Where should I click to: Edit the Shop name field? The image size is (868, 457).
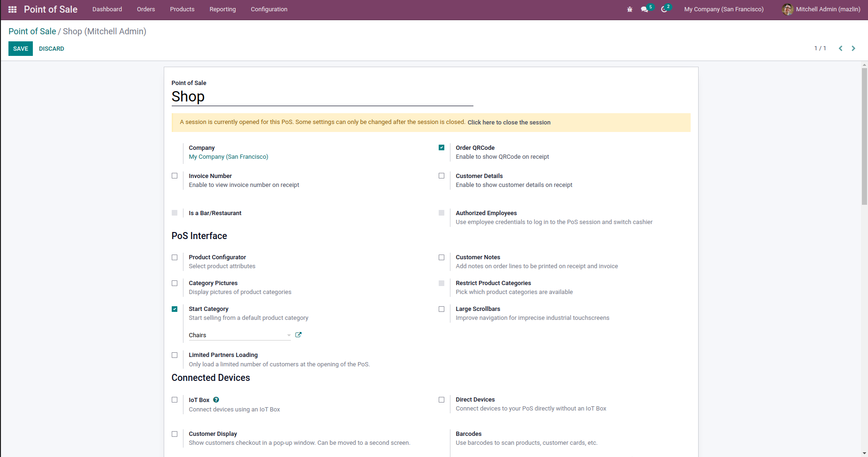pyautogui.click(x=322, y=97)
